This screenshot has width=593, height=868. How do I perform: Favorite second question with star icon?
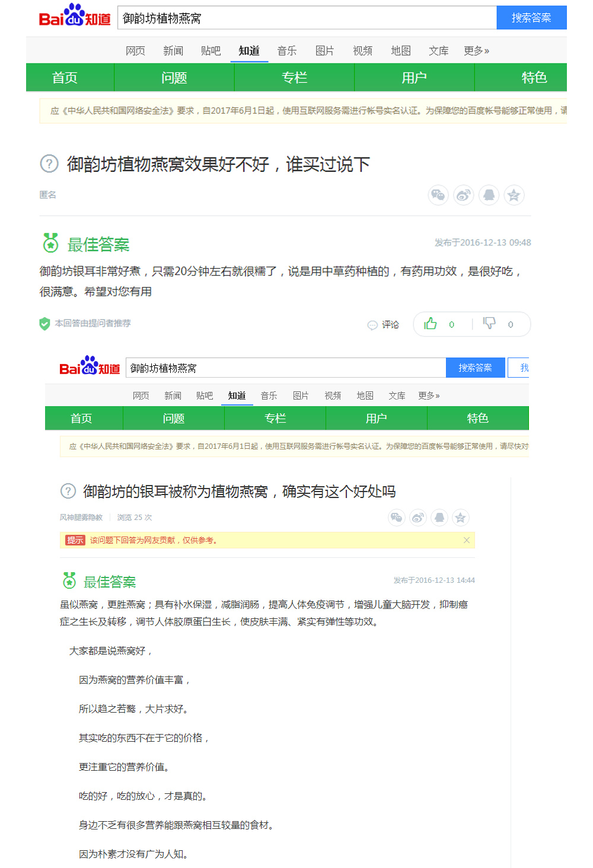tap(461, 518)
